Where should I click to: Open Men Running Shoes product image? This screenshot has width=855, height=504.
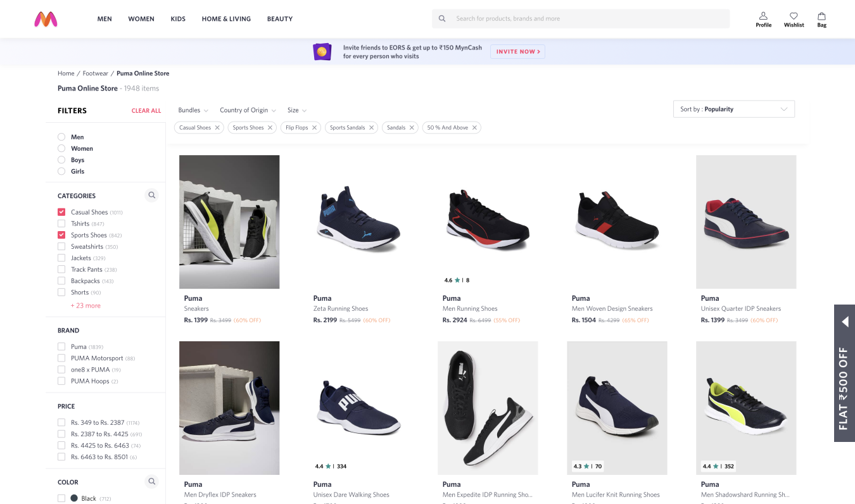point(488,222)
